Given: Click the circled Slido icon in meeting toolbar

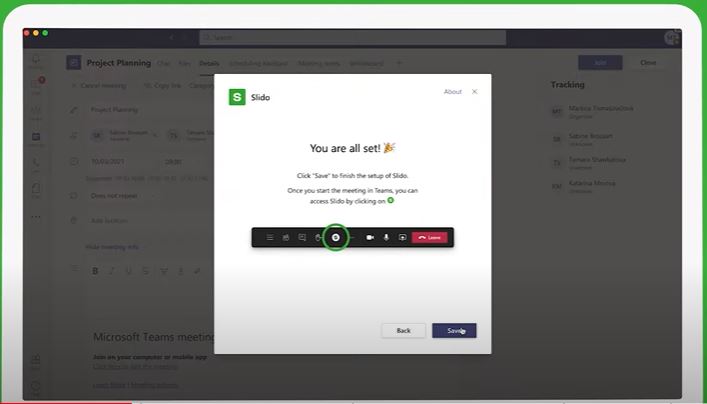Looking at the screenshot, I should click(336, 237).
